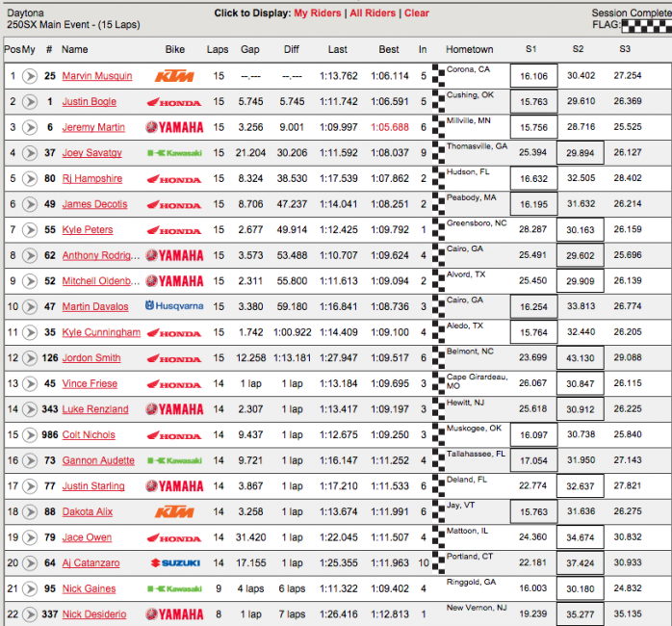Click the Kawasaki logo in Gannon Audette row
Viewport: 672px width, 626px height.
coord(174,461)
